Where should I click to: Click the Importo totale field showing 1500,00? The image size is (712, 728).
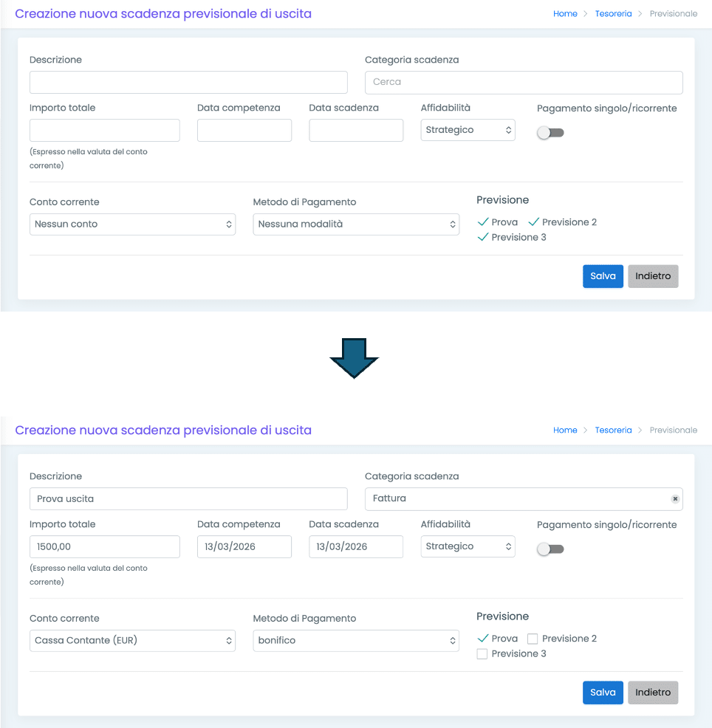pos(105,546)
